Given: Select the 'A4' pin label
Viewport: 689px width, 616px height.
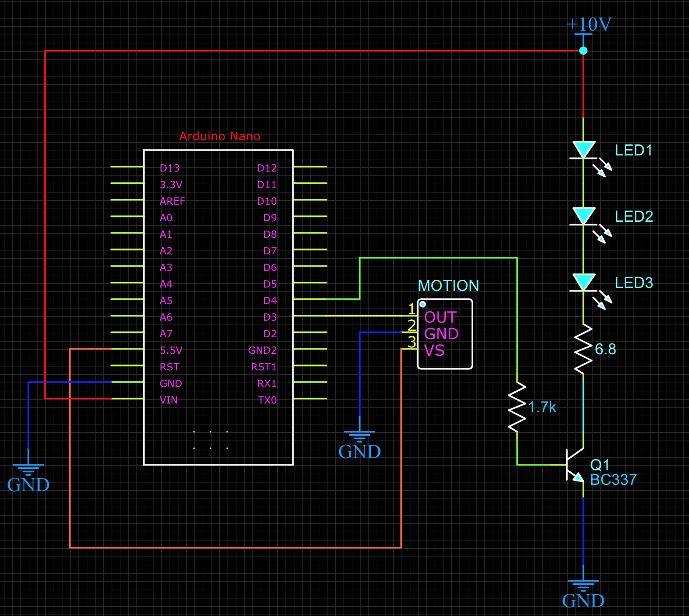Looking at the screenshot, I should (x=166, y=284).
